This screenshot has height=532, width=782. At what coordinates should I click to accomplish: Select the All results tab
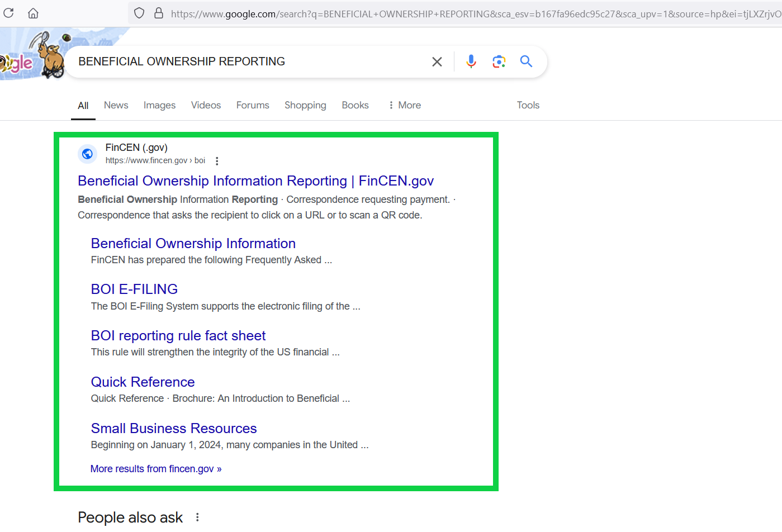click(83, 106)
